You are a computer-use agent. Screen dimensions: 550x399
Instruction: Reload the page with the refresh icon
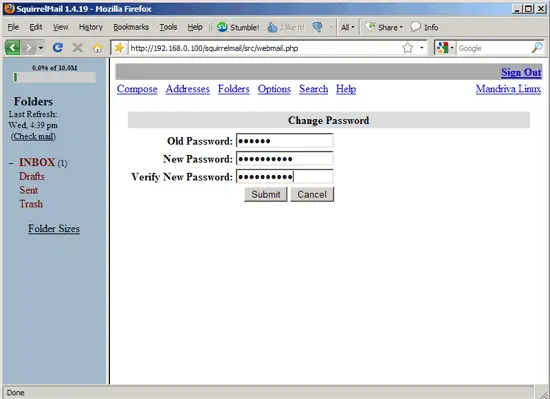[58, 47]
